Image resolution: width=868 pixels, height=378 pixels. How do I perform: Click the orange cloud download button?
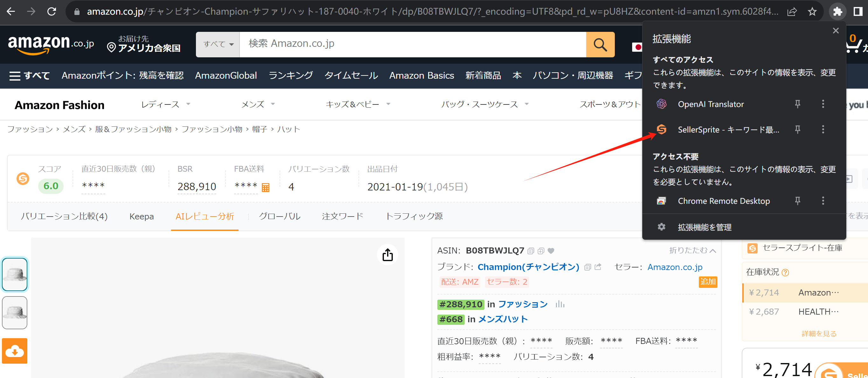[15, 351]
